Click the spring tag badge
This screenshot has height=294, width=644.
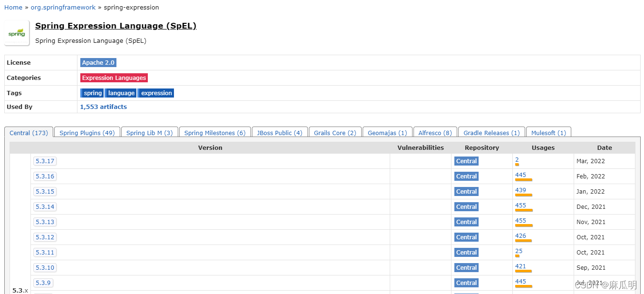click(92, 93)
